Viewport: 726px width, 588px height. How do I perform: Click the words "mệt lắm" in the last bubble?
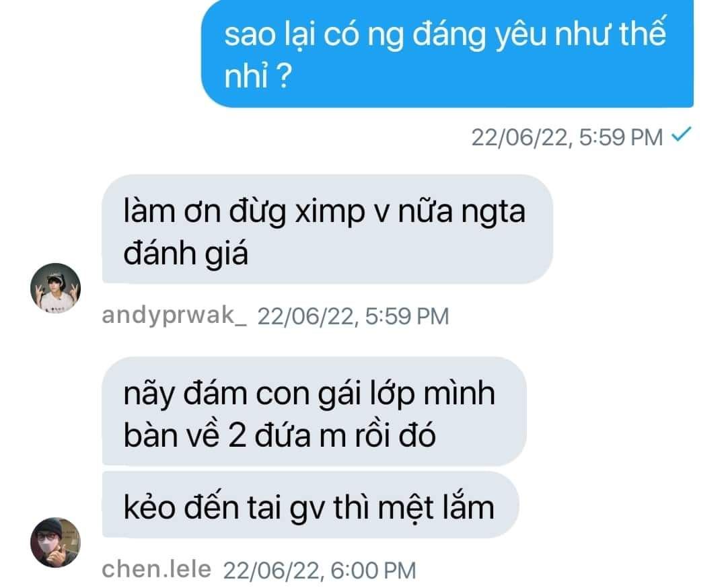point(436,507)
